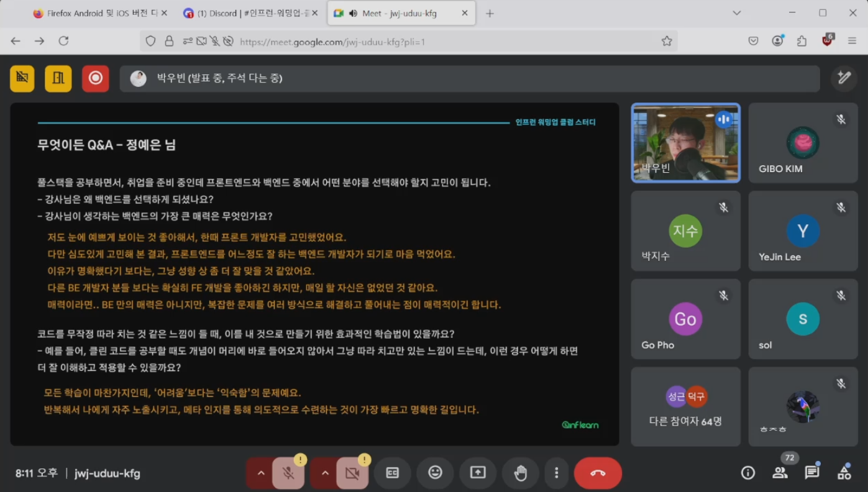Image resolution: width=868 pixels, height=492 pixels.
Task: Start recording with the red record button
Action: pyautogui.click(x=96, y=78)
